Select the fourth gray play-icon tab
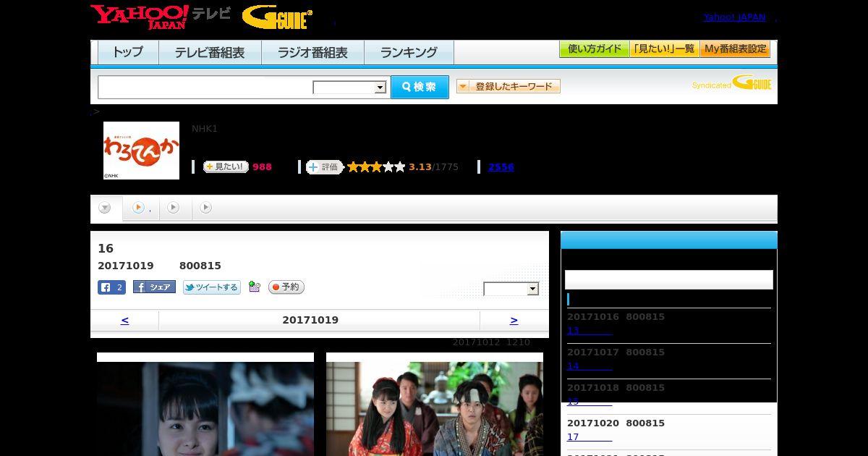This screenshot has width=868, height=456. (x=206, y=208)
